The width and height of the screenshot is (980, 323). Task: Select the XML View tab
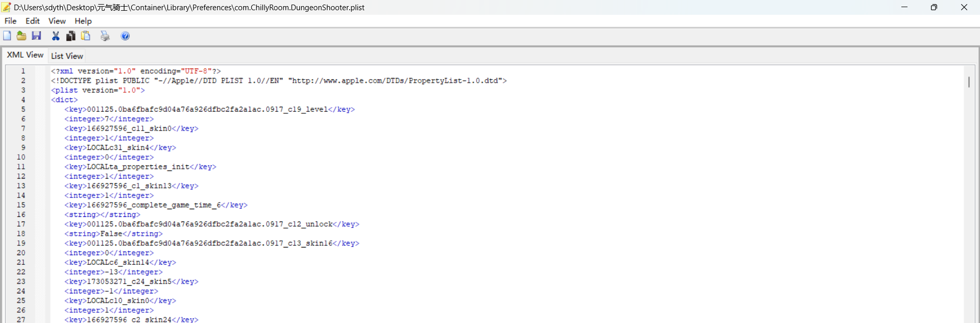[x=25, y=55]
